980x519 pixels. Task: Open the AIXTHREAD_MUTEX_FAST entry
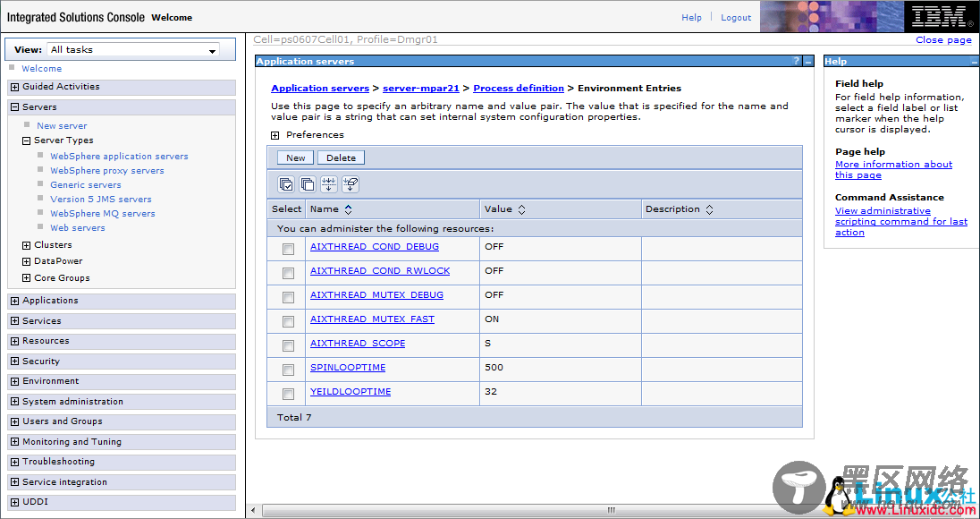tap(373, 319)
